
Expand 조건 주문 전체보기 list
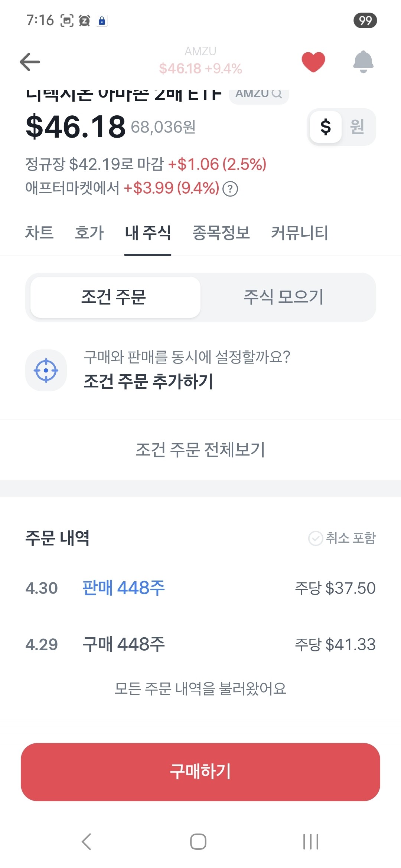point(200,450)
